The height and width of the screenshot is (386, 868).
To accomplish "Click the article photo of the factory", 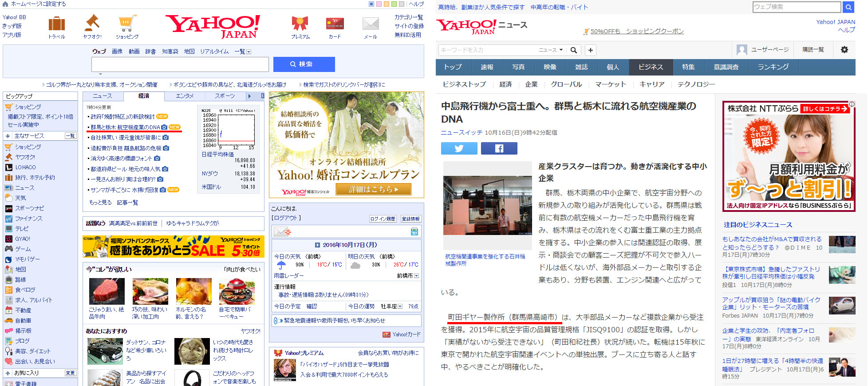I will [488, 205].
